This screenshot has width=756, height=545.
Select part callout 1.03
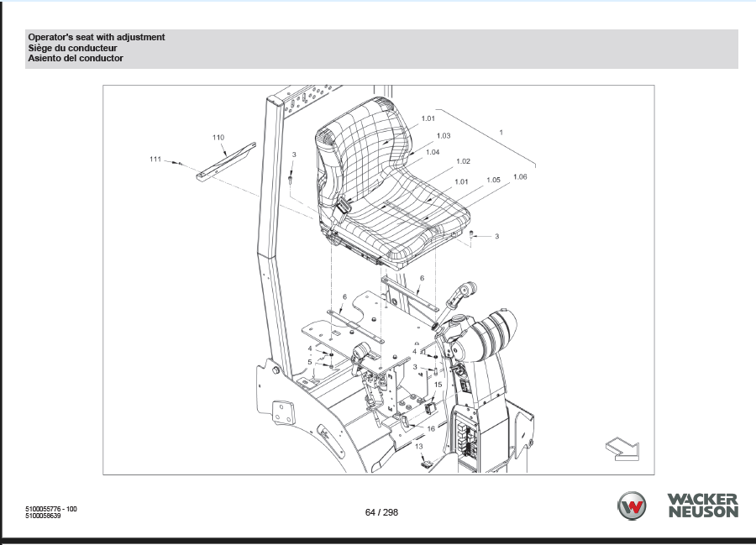pyautogui.click(x=444, y=135)
